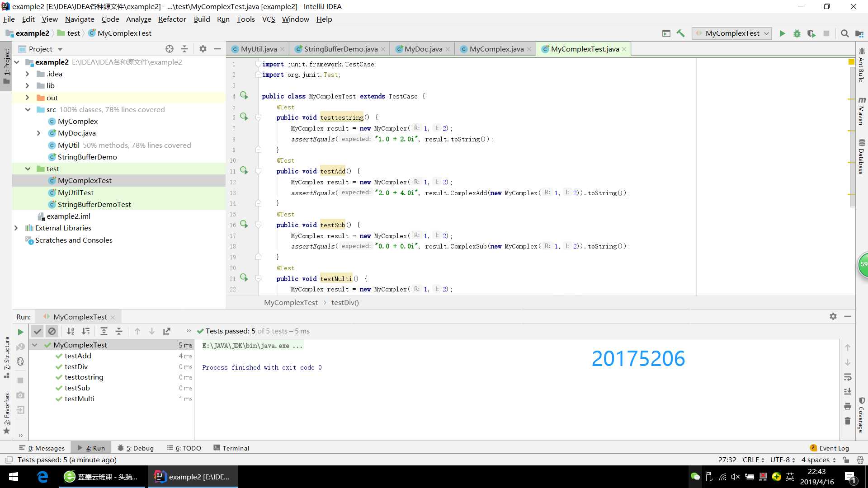The height and width of the screenshot is (488, 868).
Task: Open Internet Explorer in taskbar
Action: click(42, 477)
